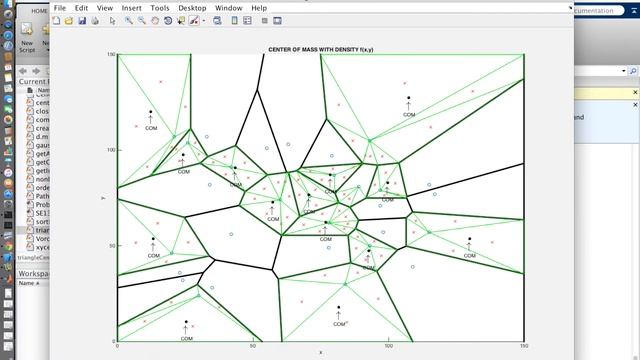Open the Help menu in figure window

(x=259, y=8)
